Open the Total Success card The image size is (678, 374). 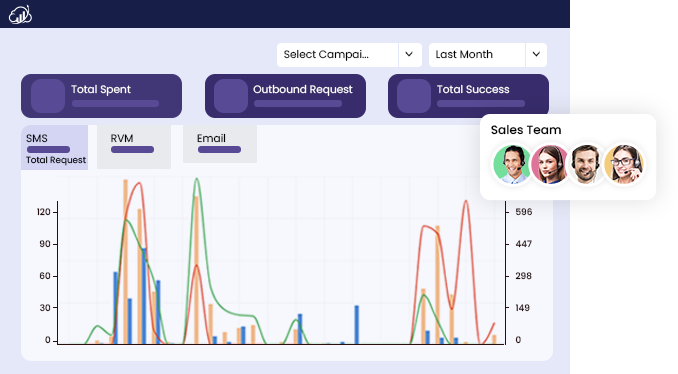[468, 96]
